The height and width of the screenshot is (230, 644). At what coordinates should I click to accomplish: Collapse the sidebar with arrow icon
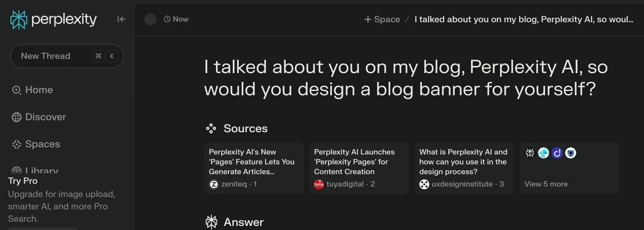click(x=121, y=19)
